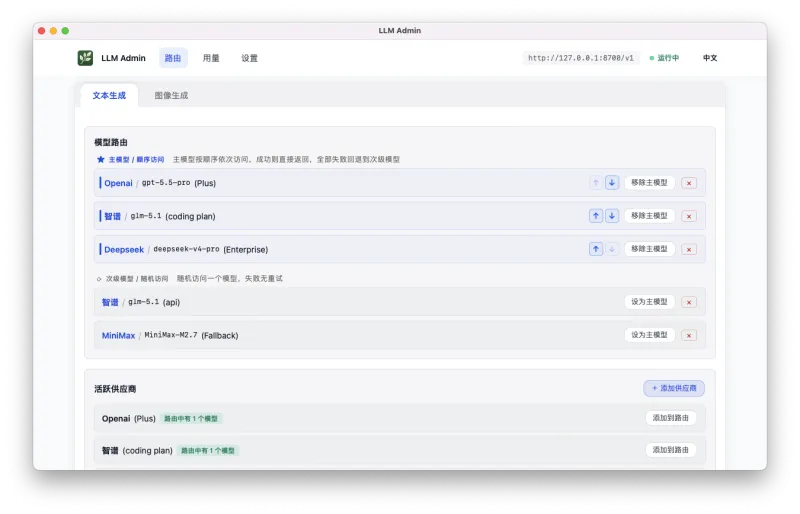Click the 智谱 link in glm-5.1 (api) row

click(110, 302)
